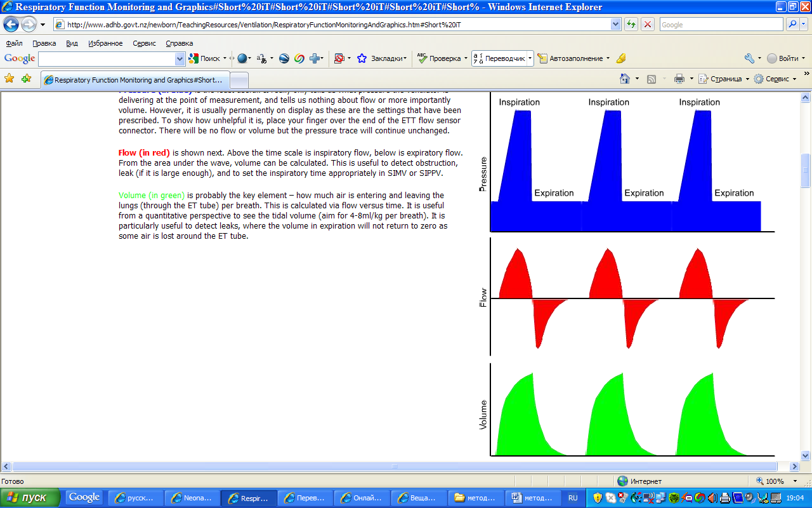Click the horizontal scrollbar thumb
This screenshot has width=812, height=508.
click(394, 467)
